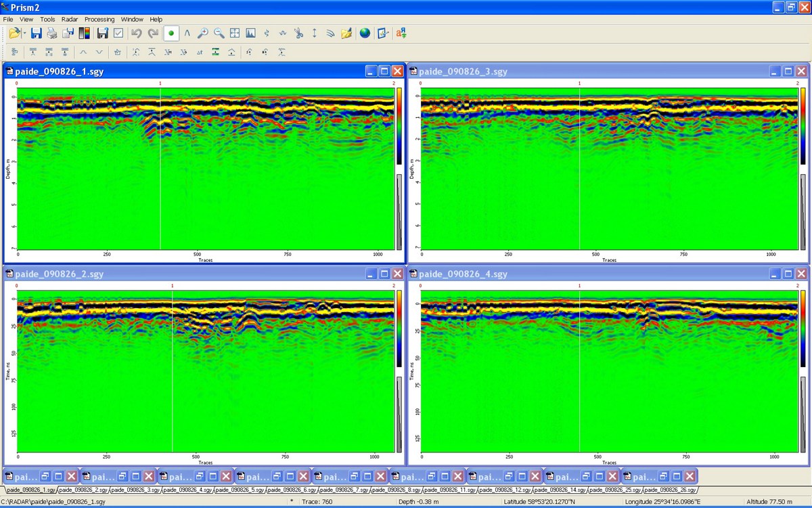Click the globe map icon

[x=365, y=33]
